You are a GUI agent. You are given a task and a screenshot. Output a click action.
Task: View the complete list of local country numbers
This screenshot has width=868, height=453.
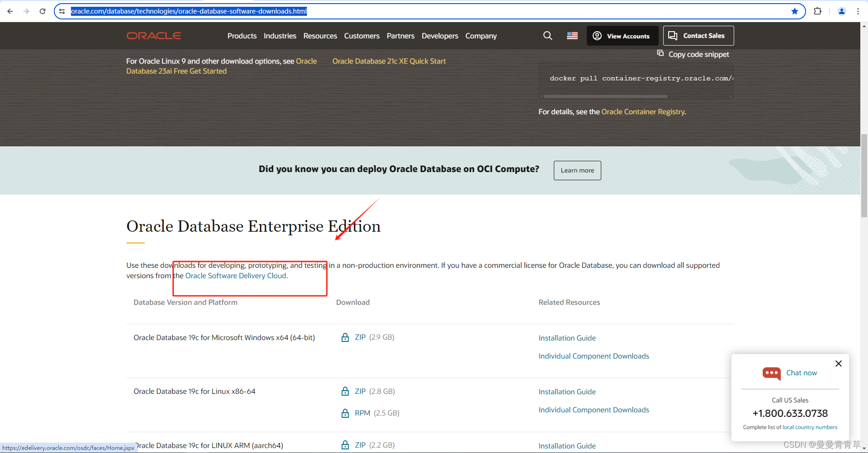pos(810,427)
